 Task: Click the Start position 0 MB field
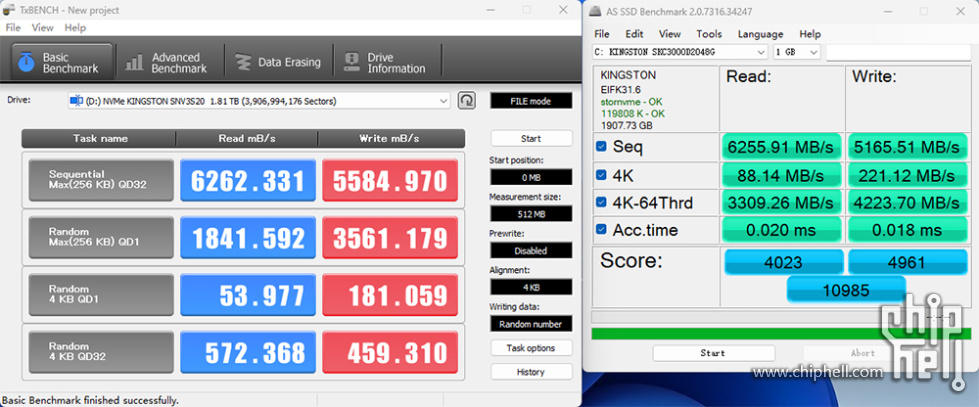pos(531,177)
